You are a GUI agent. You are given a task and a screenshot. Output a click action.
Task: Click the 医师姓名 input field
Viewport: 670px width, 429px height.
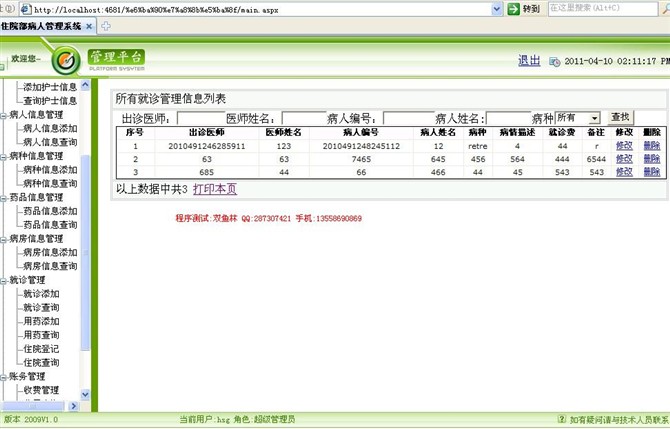(x=304, y=118)
